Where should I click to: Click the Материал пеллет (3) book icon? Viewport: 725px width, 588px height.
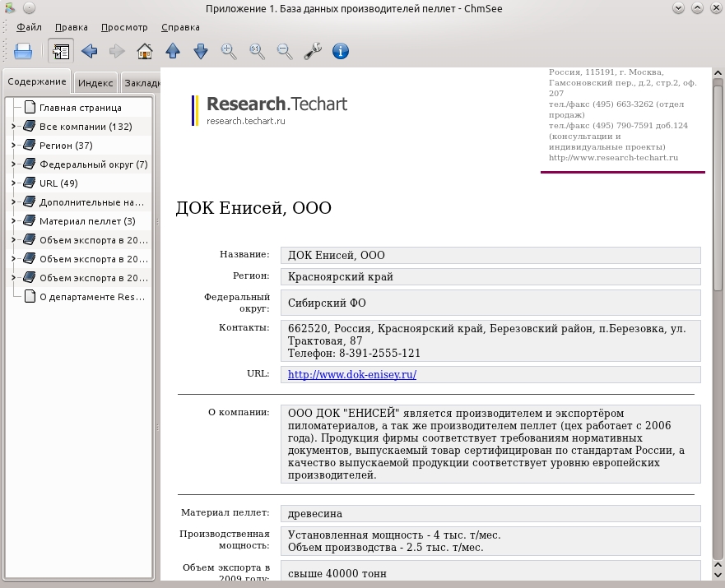(x=30, y=220)
